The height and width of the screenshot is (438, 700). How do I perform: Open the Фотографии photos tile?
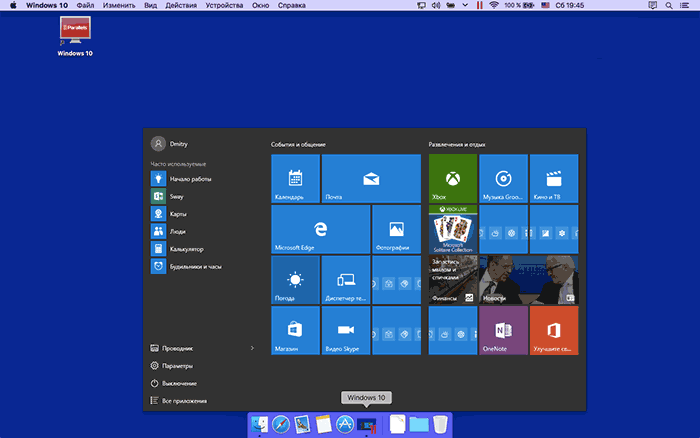(397, 229)
